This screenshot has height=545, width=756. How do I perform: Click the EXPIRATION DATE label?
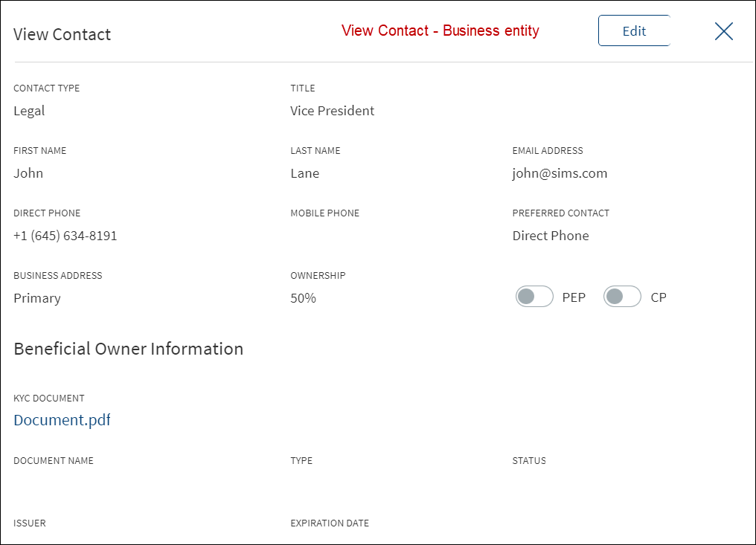[330, 523]
